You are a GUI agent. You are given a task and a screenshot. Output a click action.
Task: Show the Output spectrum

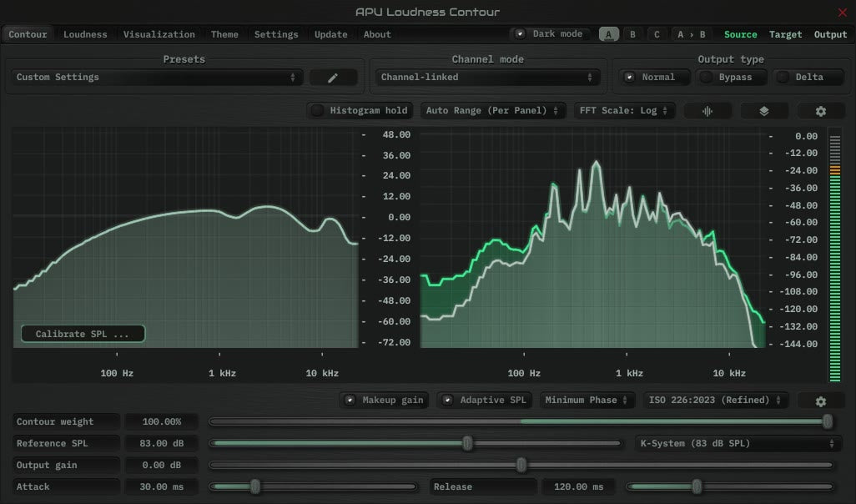pyautogui.click(x=830, y=34)
